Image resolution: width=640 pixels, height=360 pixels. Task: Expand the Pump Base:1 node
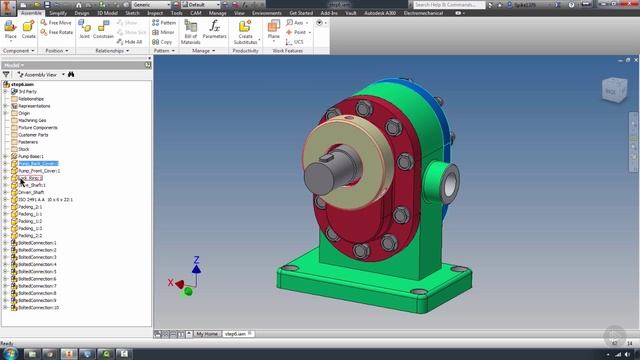coord(6,156)
